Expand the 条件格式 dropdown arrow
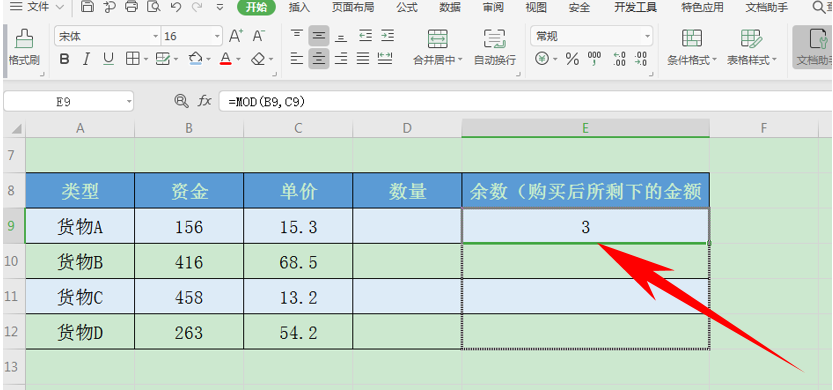This screenshot has height=390, width=833. [x=715, y=60]
